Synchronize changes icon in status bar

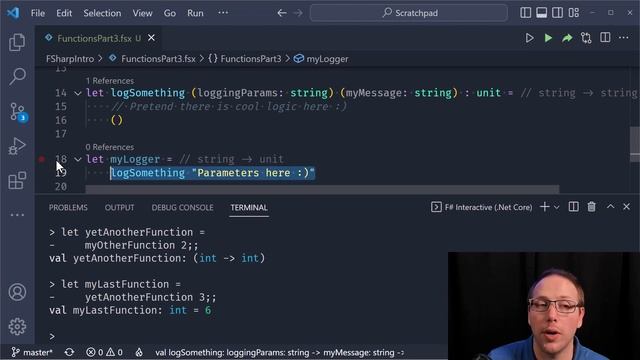[69, 352]
